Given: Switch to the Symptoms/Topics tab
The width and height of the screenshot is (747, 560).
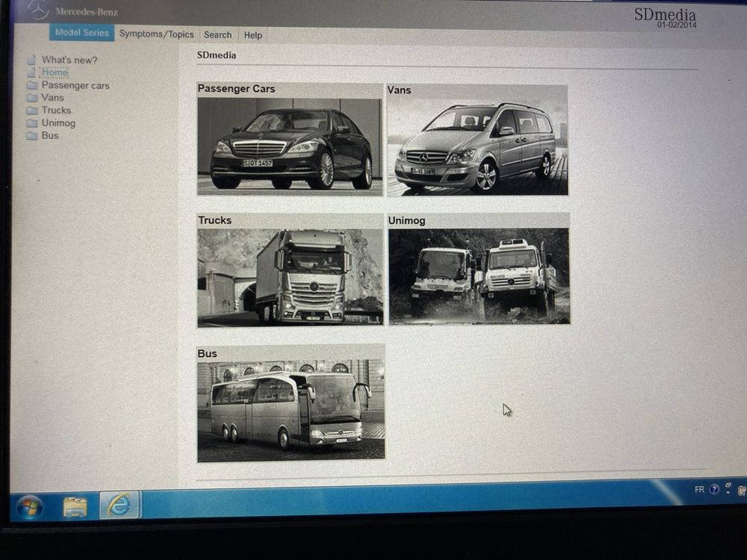Looking at the screenshot, I should pyautogui.click(x=156, y=34).
